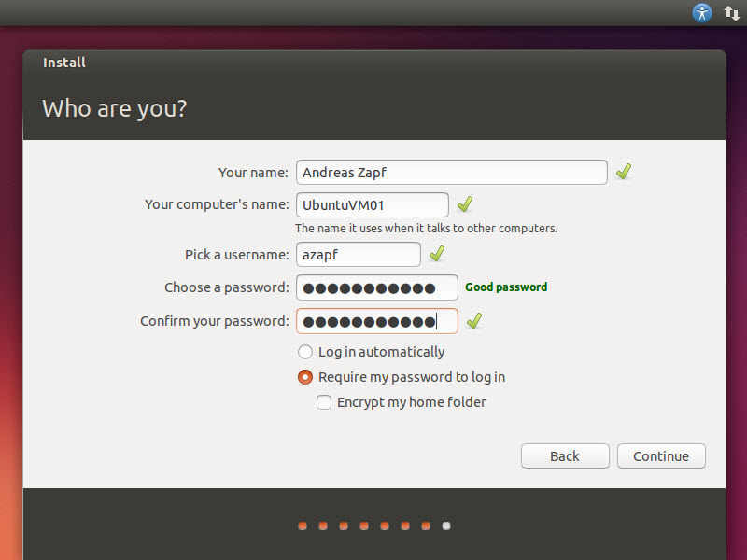Focus the computer's name field

tap(373, 204)
